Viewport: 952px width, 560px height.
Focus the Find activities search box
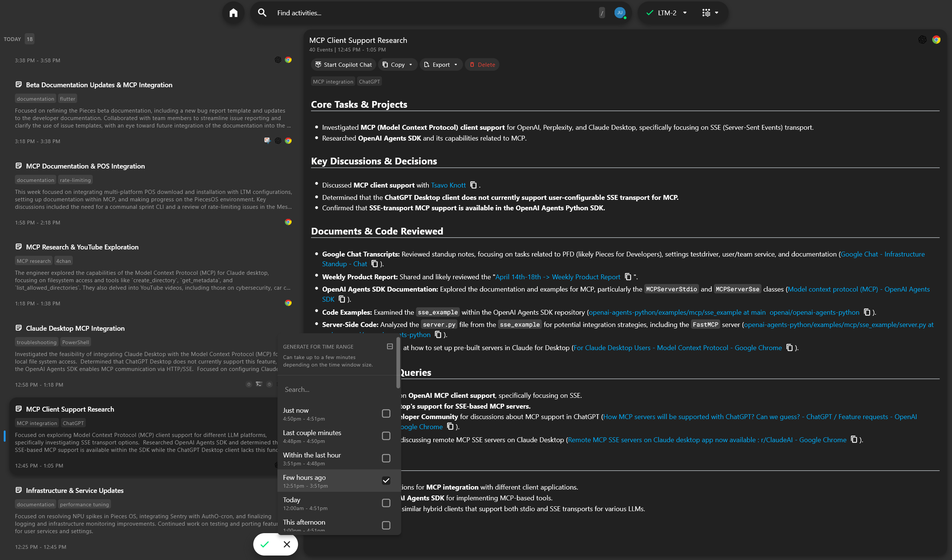(434, 13)
